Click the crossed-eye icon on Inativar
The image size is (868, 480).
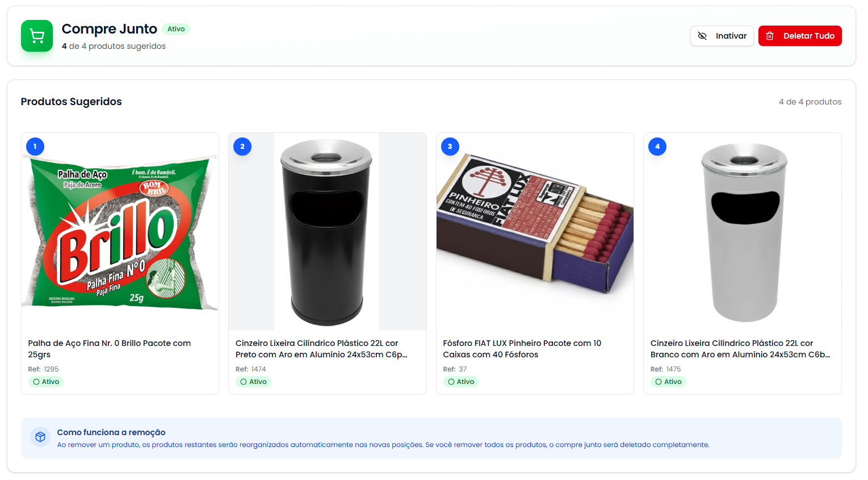pos(702,36)
